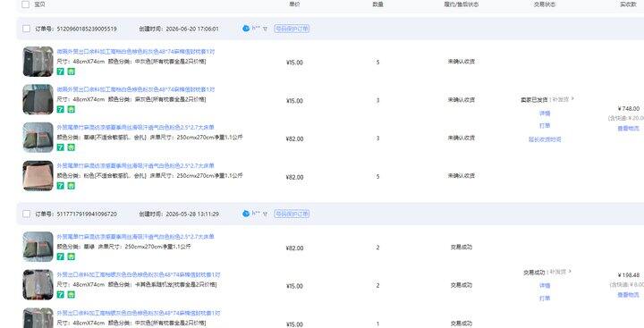Open the pink 2.5*2.7 bedsheet title link
This screenshot has height=328, width=644.
click(136, 166)
